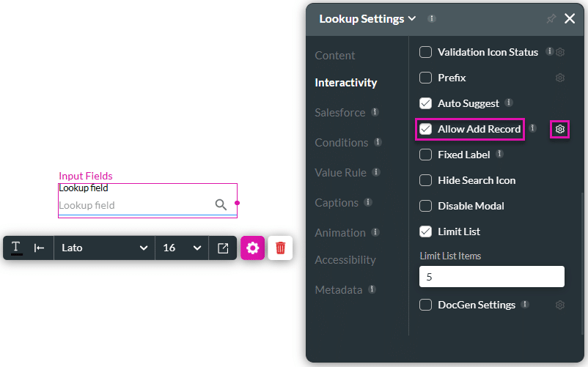Click the settings panel vertical scrollbar

[x=582, y=262]
